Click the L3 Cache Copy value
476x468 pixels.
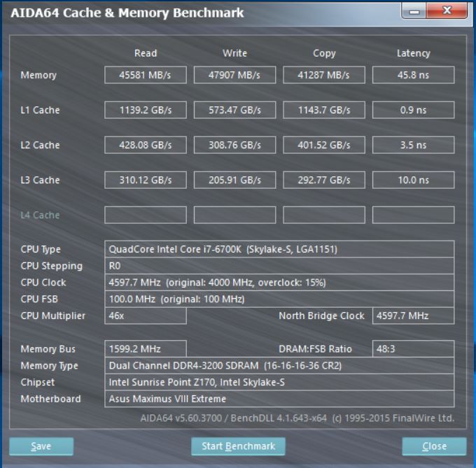click(323, 180)
